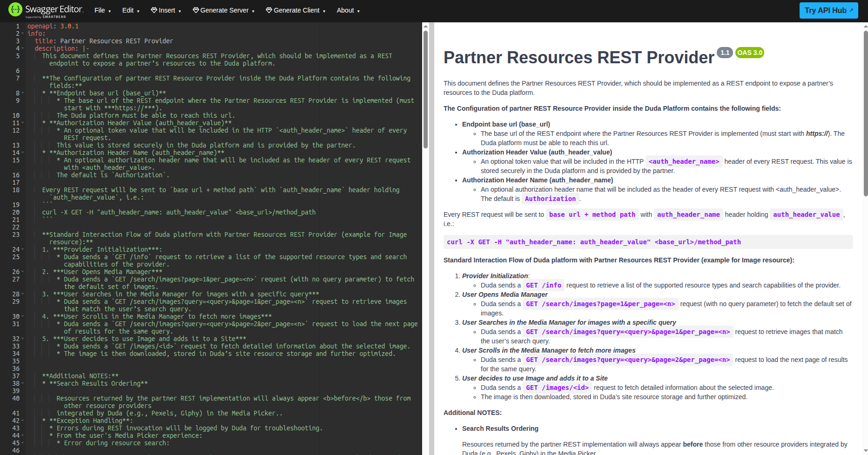Open the Generate Server menu
This screenshot has width=868, height=455.
pos(223,10)
